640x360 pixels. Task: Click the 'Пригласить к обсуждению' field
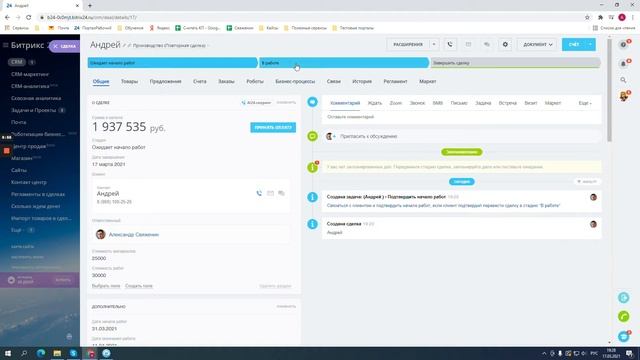(462, 136)
